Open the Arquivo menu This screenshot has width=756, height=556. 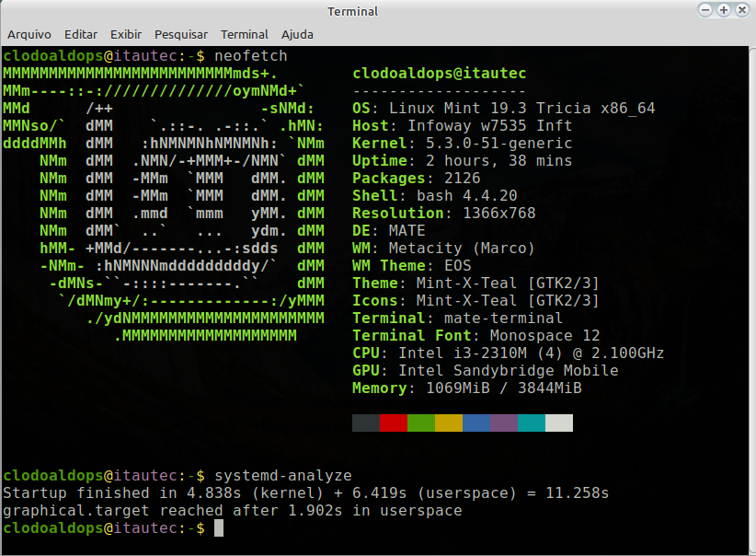(29, 34)
